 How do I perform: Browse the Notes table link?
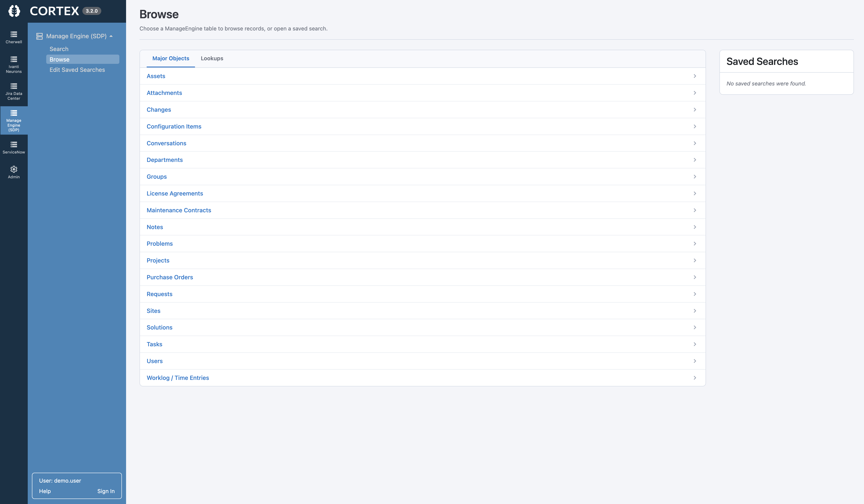[155, 227]
